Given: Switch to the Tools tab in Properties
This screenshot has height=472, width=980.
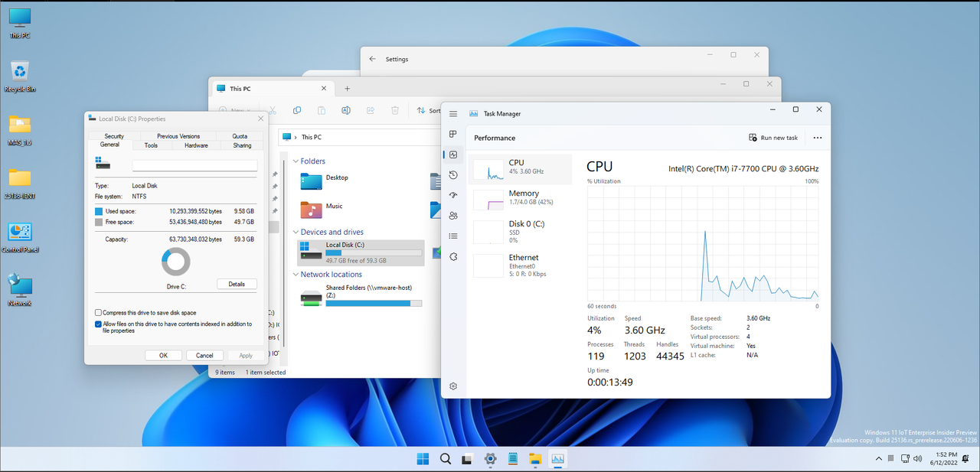Looking at the screenshot, I should [151, 145].
